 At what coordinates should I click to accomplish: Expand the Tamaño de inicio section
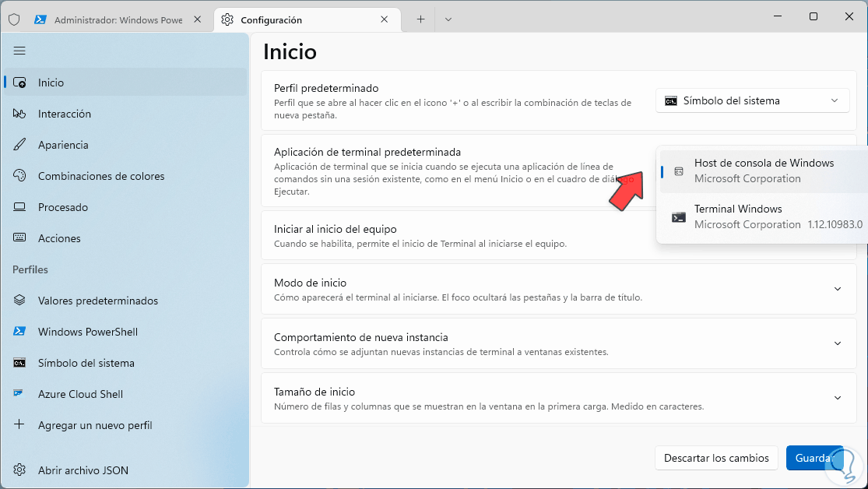(x=838, y=398)
